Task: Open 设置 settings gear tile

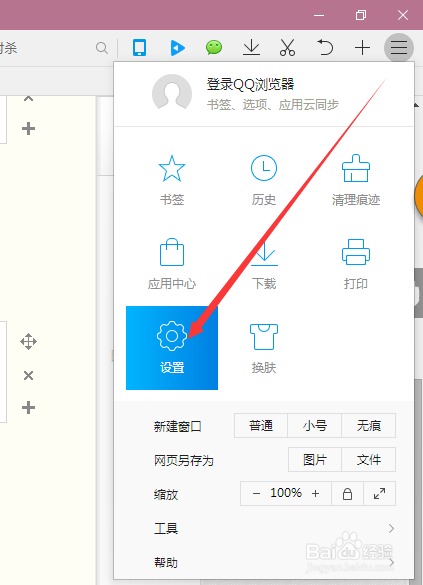Action: coord(172,348)
